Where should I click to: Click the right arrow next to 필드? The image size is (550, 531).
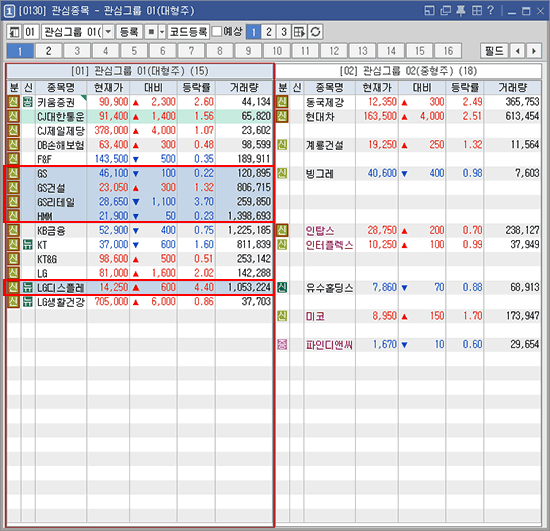coord(534,51)
